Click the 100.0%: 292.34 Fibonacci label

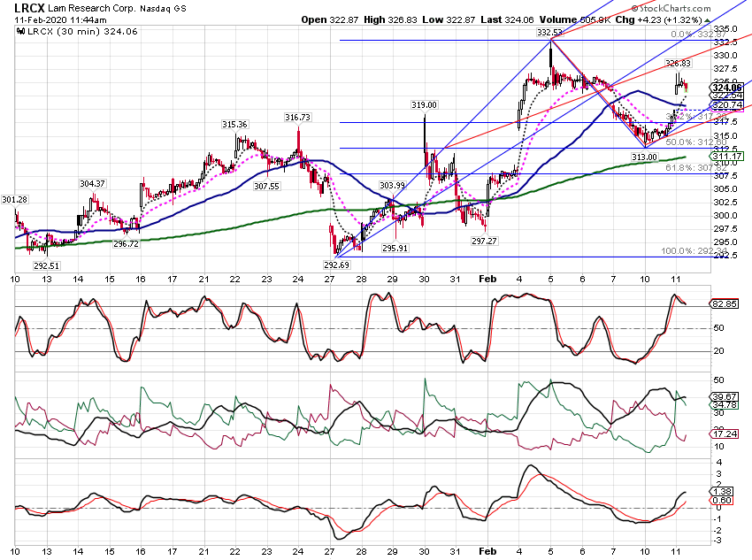click(694, 251)
